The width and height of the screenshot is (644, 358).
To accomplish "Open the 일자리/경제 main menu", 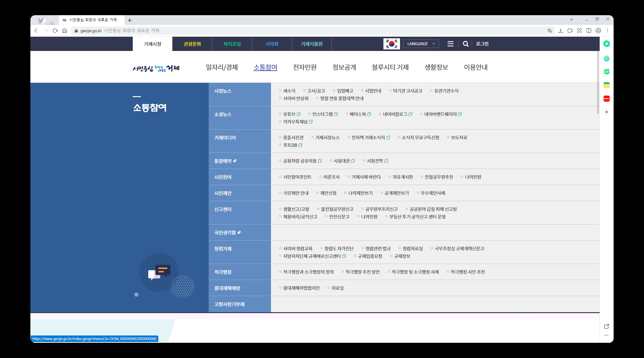I will coord(222,67).
